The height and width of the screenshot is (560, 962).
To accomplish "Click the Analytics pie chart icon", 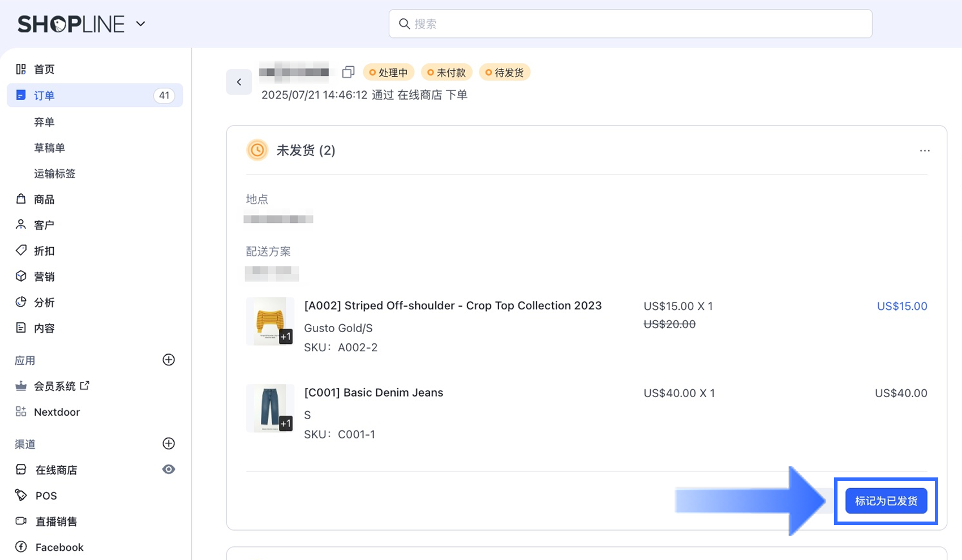I will point(21,302).
